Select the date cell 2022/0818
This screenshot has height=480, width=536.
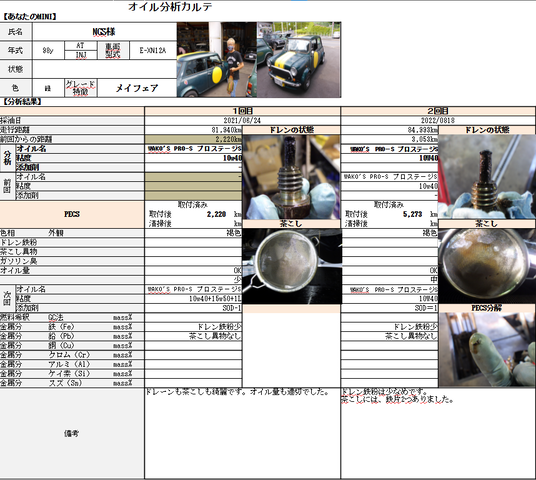click(438, 120)
